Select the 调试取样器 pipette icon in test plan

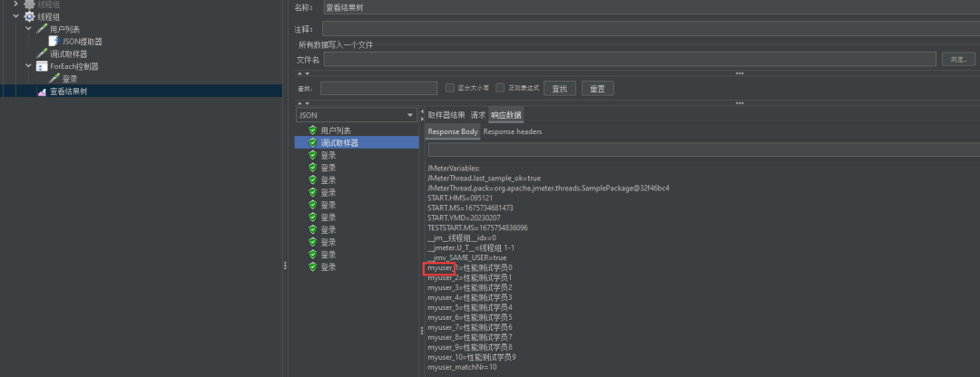pos(41,53)
